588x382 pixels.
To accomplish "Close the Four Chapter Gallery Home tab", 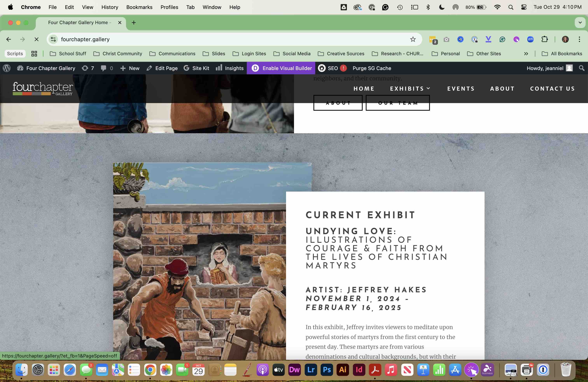I will pos(120,23).
